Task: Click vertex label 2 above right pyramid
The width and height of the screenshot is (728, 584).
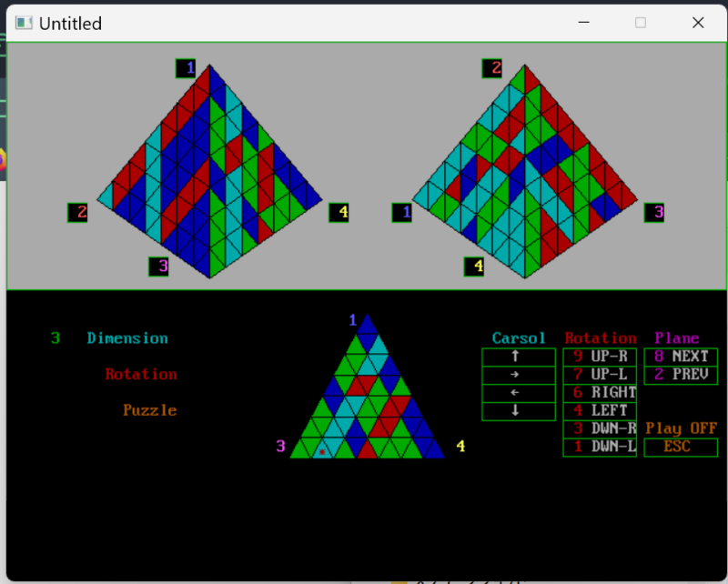Action: tap(492, 68)
